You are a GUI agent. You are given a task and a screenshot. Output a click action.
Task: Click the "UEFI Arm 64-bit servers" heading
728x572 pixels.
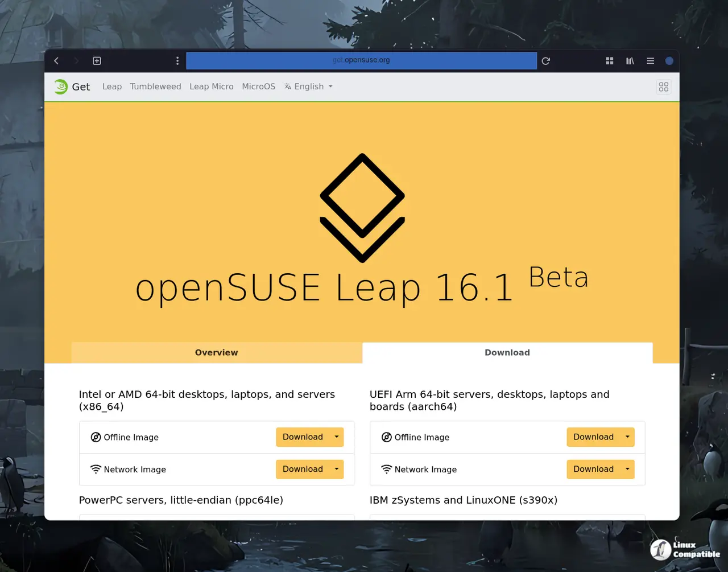(x=490, y=400)
